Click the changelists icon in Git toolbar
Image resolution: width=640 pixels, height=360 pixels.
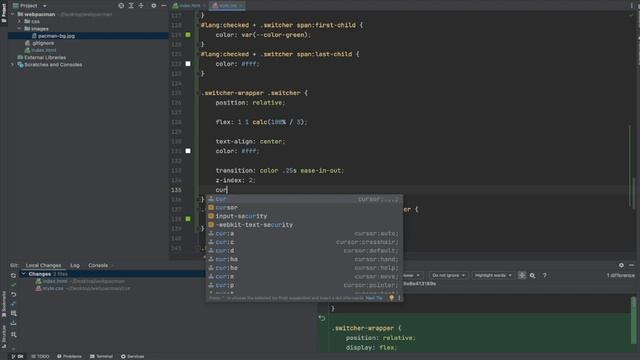pos(13,313)
